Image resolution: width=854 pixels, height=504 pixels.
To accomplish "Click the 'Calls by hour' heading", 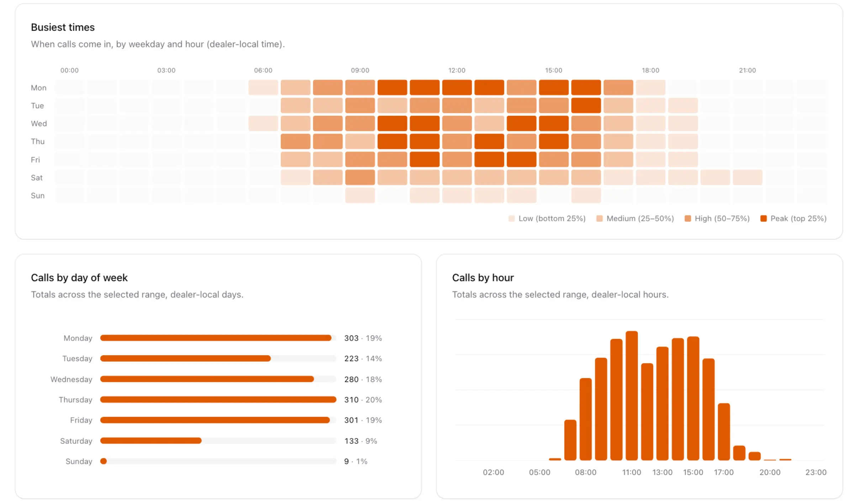I will 483,278.
